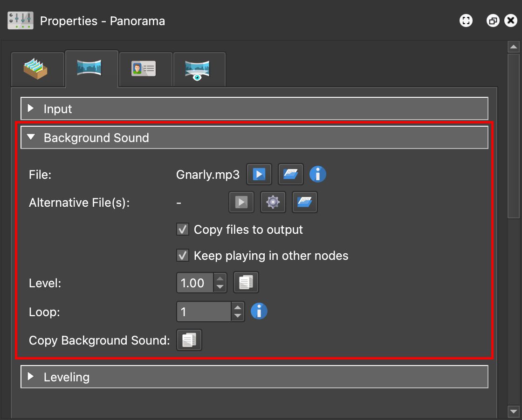Increase the Level value with the up stepper

pyautogui.click(x=220, y=279)
